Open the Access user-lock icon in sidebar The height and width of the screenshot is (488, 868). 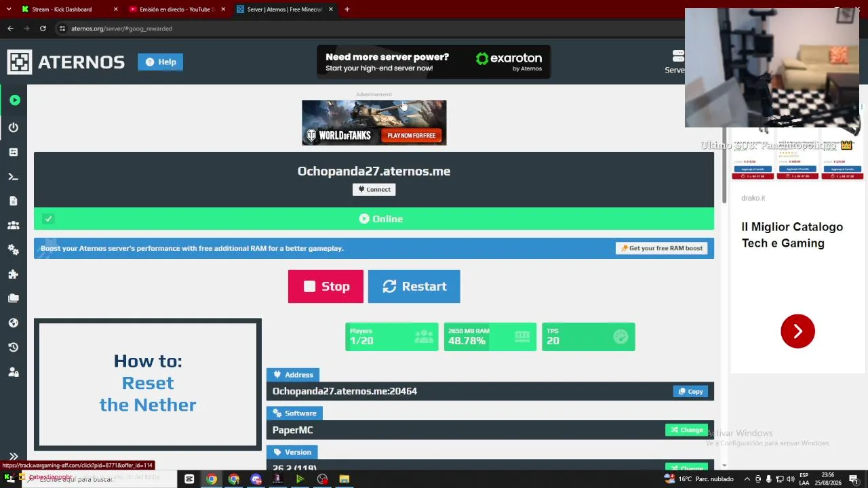coord(14,371)
